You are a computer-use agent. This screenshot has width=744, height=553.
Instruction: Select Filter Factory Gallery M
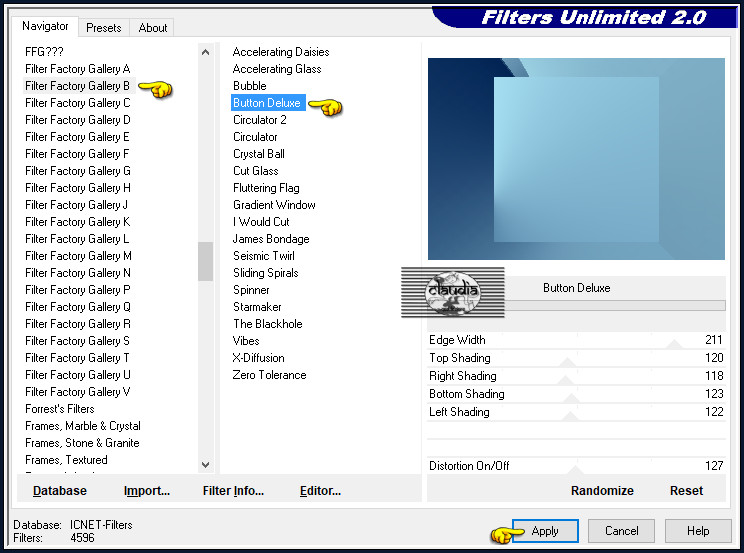(x=78, y=256)
